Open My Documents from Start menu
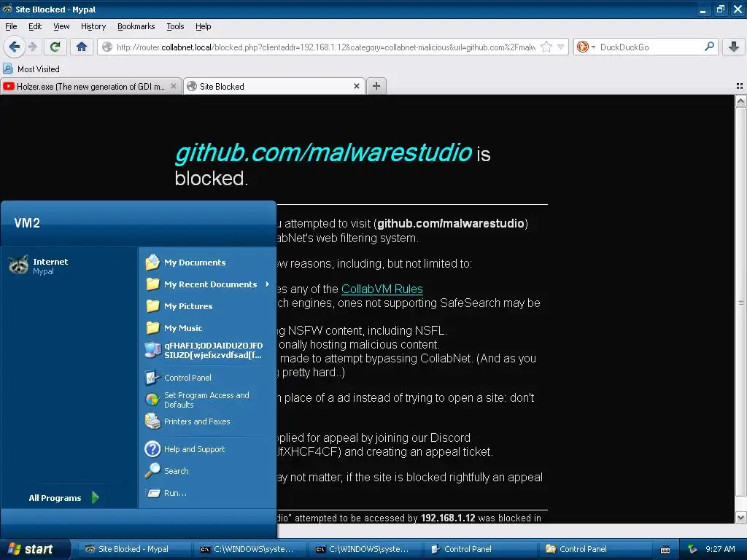Screen dimensions: 747x560 point(207,262)
